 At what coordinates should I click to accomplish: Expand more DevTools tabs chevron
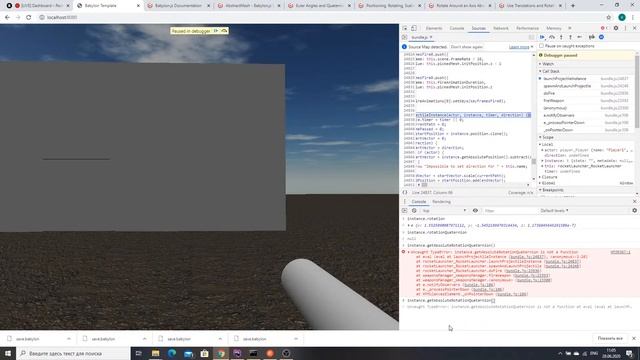pos(570,28)
